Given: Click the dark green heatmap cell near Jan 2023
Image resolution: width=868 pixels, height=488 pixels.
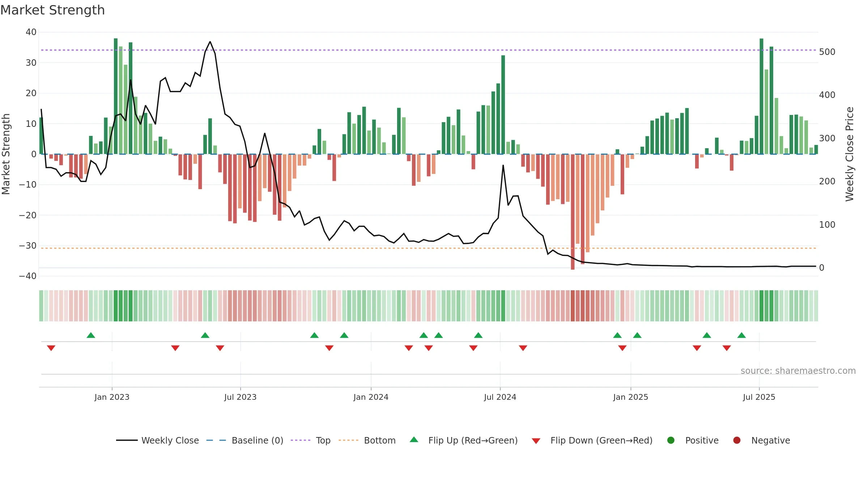Looking at the screenshot, I should 116,306.
